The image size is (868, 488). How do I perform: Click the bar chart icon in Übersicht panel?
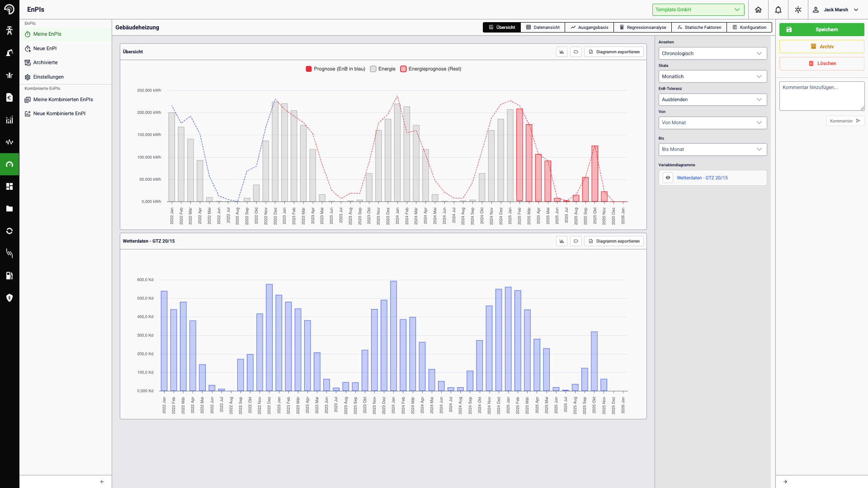[561, 52]
